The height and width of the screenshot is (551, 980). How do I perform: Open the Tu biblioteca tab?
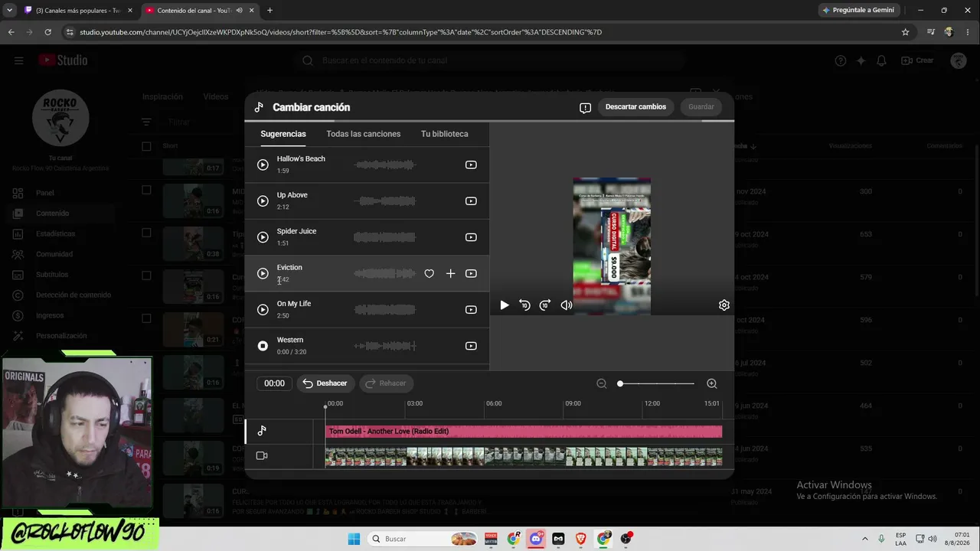click(x=445, y=134)
